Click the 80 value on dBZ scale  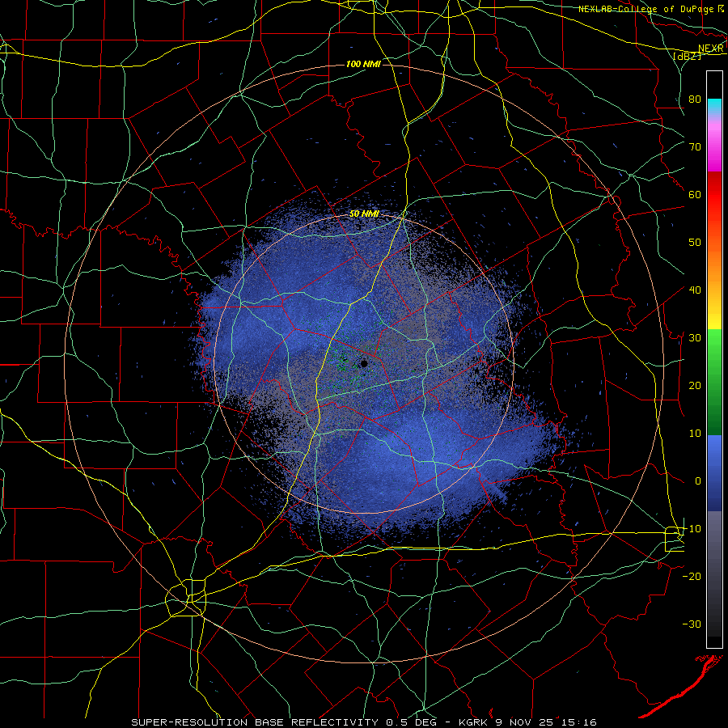click(x=695, y=99)
